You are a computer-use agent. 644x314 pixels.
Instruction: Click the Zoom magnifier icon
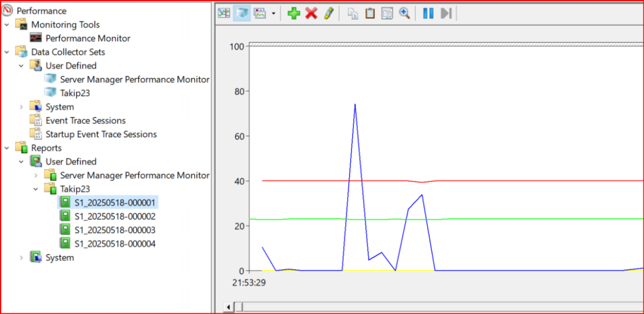404,13
